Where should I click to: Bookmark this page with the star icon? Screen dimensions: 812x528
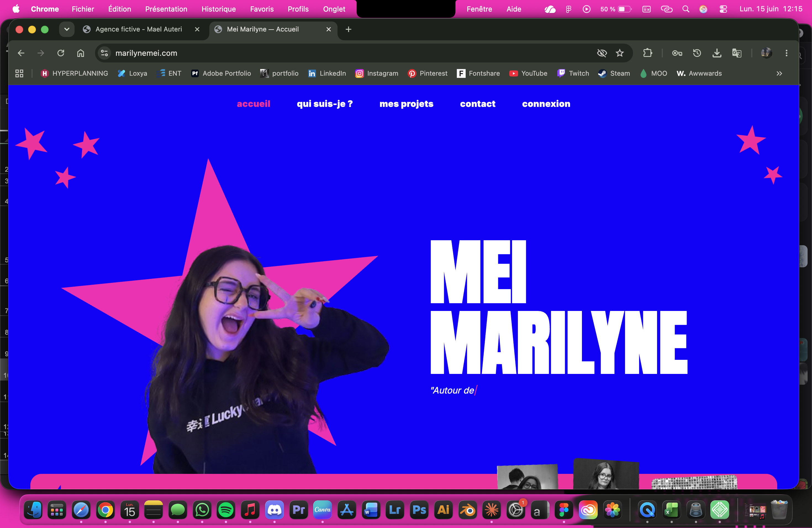click(619, 53)
